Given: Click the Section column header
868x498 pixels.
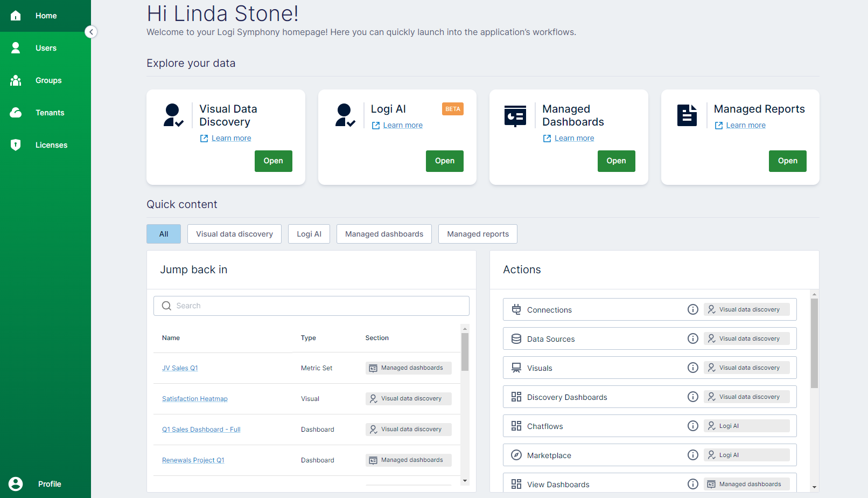Looking at the screenshot, I should click(x=377, y=338).
